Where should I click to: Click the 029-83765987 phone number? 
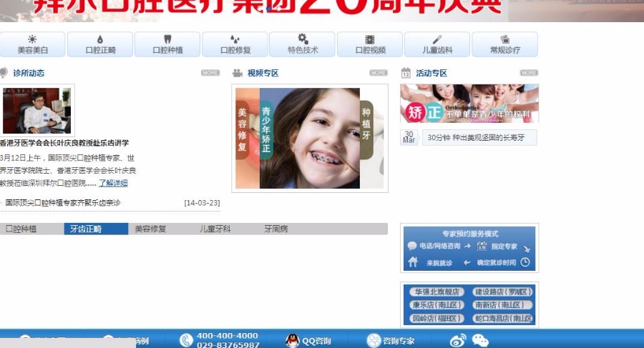228,345
